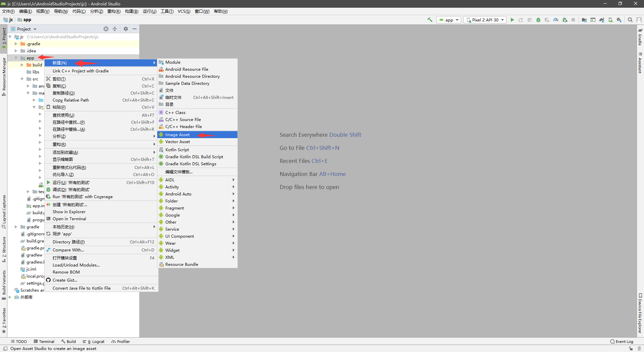The width and height of the screenshot is (644, 352).
Task: Click the GitHub icon beside Create Gist
Action: (x=49, y=280)
